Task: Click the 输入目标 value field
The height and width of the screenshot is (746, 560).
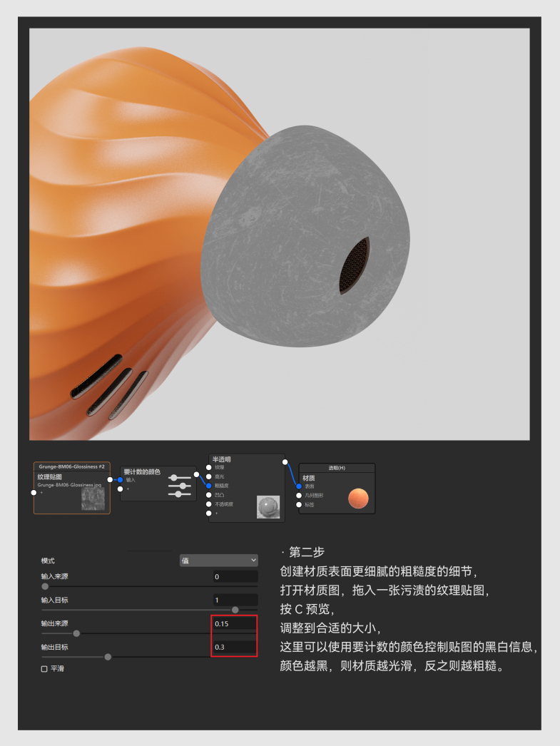Action: coord(235,600)
